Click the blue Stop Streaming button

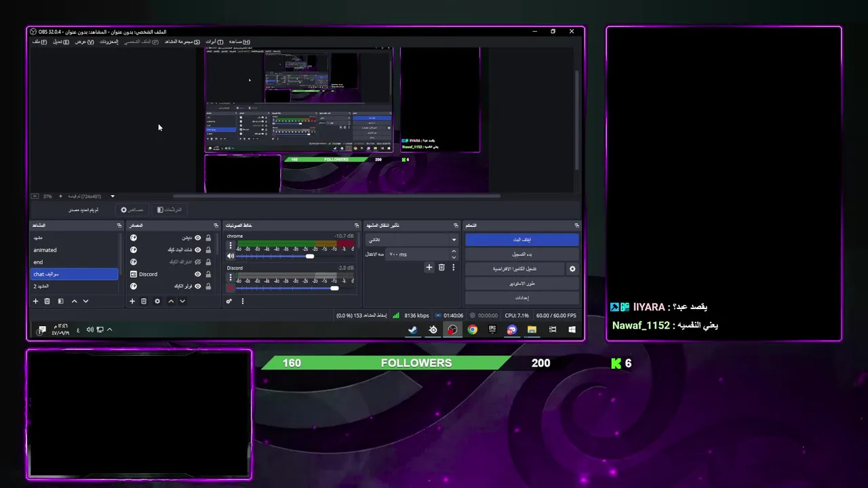click(521, 240)
